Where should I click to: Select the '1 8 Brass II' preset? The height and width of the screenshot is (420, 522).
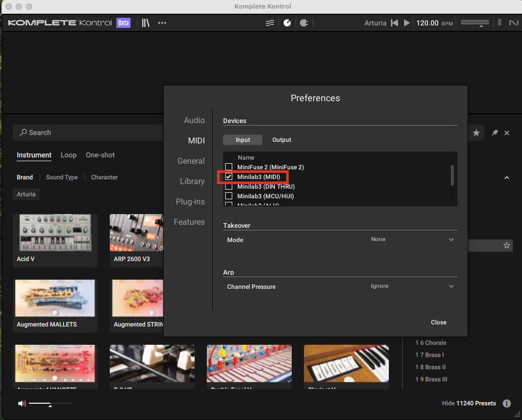click(431, 367)
